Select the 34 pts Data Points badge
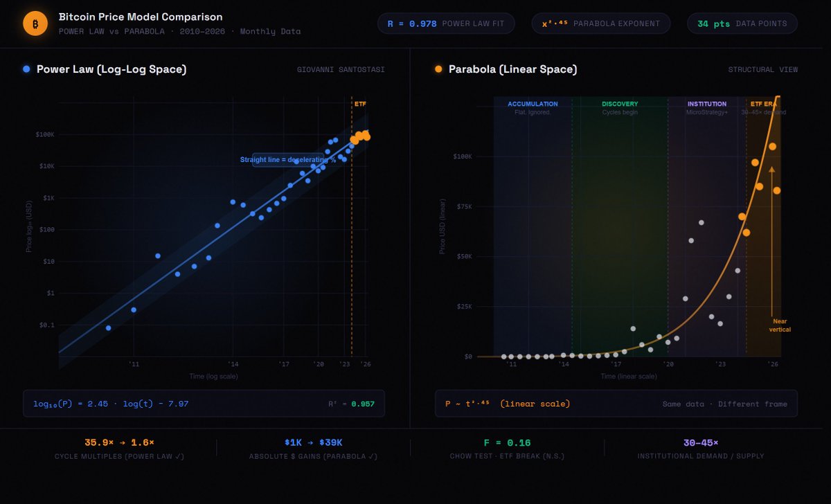This screenshot has height=504, width=831. click(742, 24)
